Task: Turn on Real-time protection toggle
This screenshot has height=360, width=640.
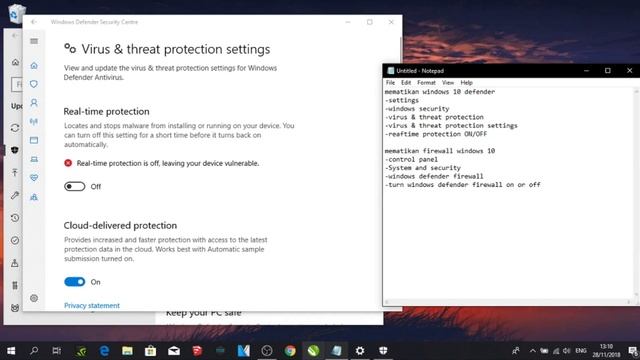Action: 75,187
